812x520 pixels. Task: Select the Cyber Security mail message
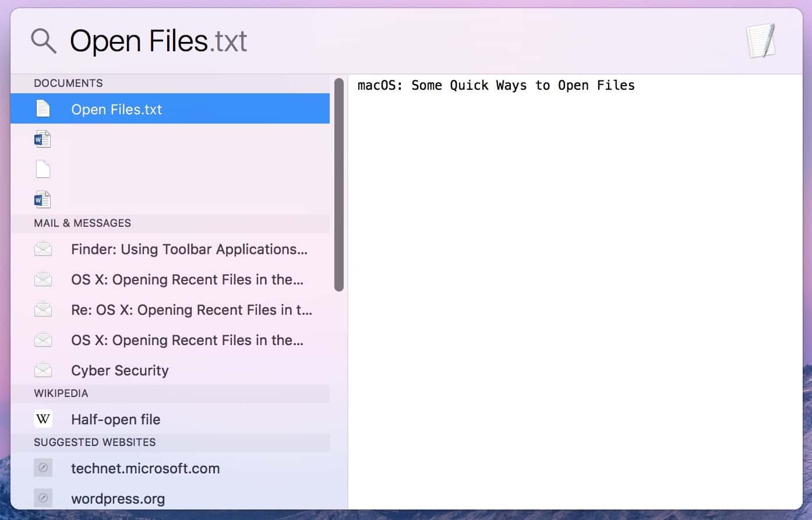tap(119, 371)
